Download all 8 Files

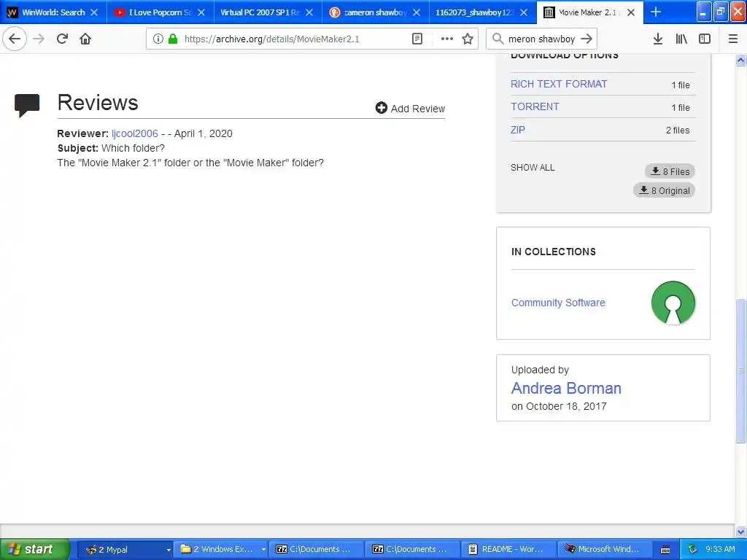(x=670, y=171)
